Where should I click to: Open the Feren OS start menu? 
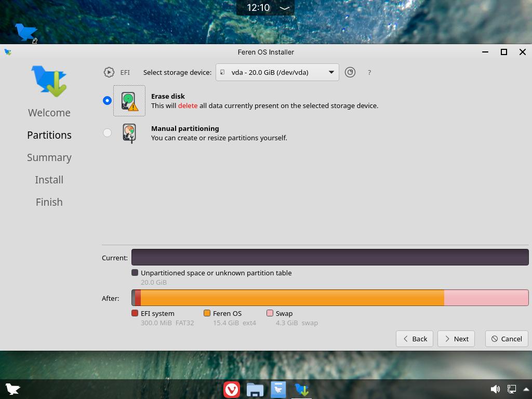pyautogui.click(x=12, y=389)
